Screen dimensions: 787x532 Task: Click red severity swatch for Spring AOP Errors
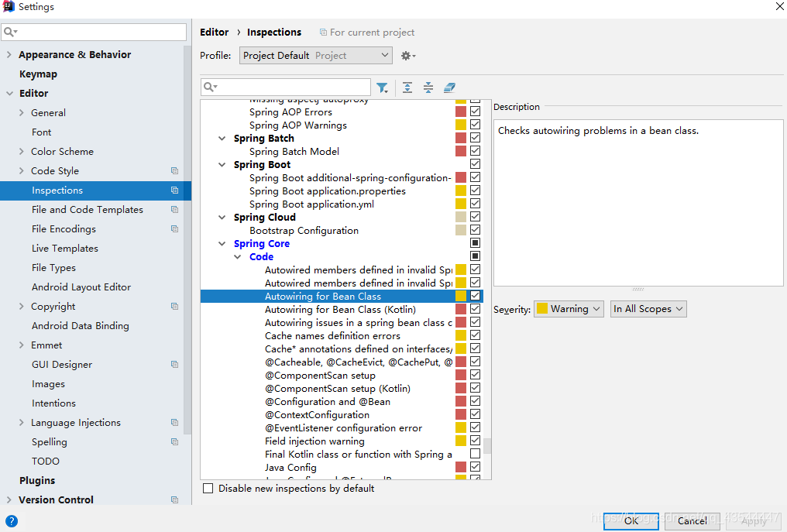point(461,112)
